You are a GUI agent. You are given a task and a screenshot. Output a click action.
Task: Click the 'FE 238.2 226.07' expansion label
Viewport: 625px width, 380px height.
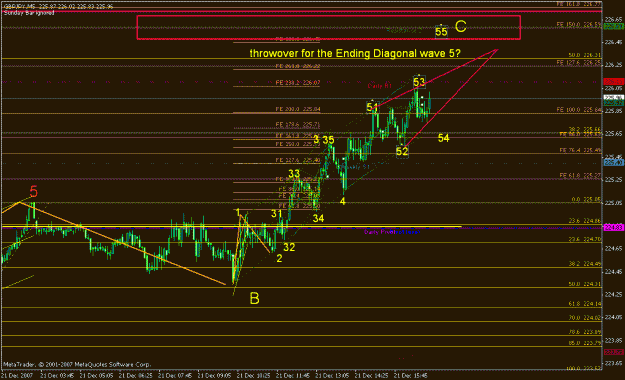point(298,83)
